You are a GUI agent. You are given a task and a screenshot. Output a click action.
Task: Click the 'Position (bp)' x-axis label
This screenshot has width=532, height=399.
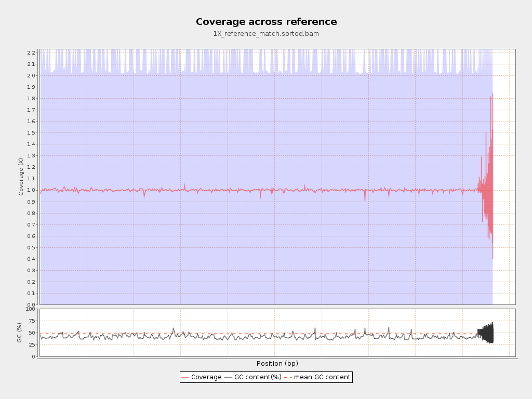[277, 363]
